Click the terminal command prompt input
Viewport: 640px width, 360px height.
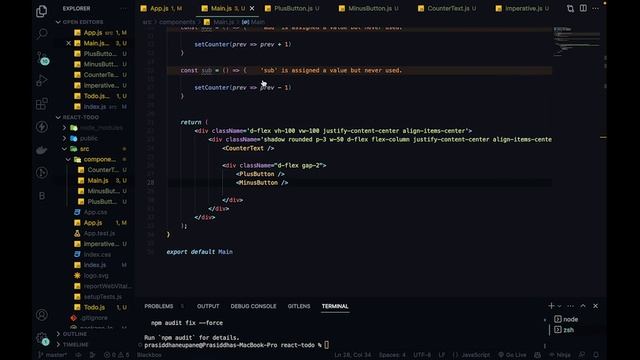[x=327, y=345]
